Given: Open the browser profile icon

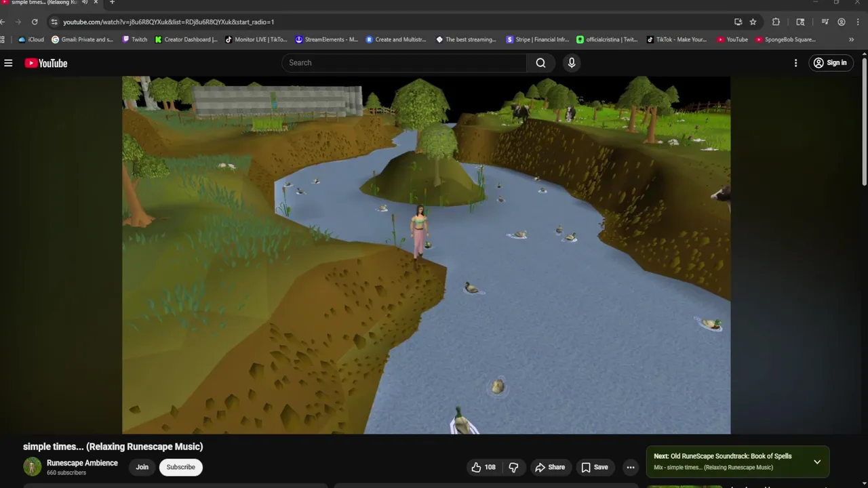Looking at the screenshot, I should [x=842, y=22].
